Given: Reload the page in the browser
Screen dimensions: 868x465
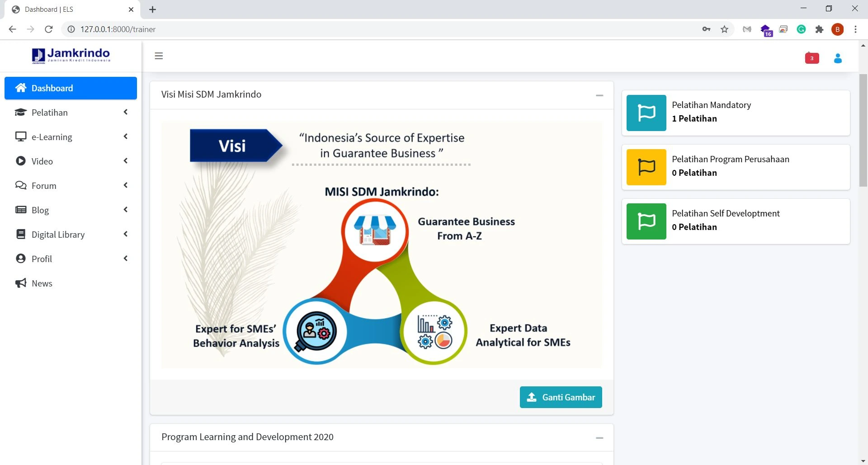Looking at the screenshot, I should pos(49,29).
